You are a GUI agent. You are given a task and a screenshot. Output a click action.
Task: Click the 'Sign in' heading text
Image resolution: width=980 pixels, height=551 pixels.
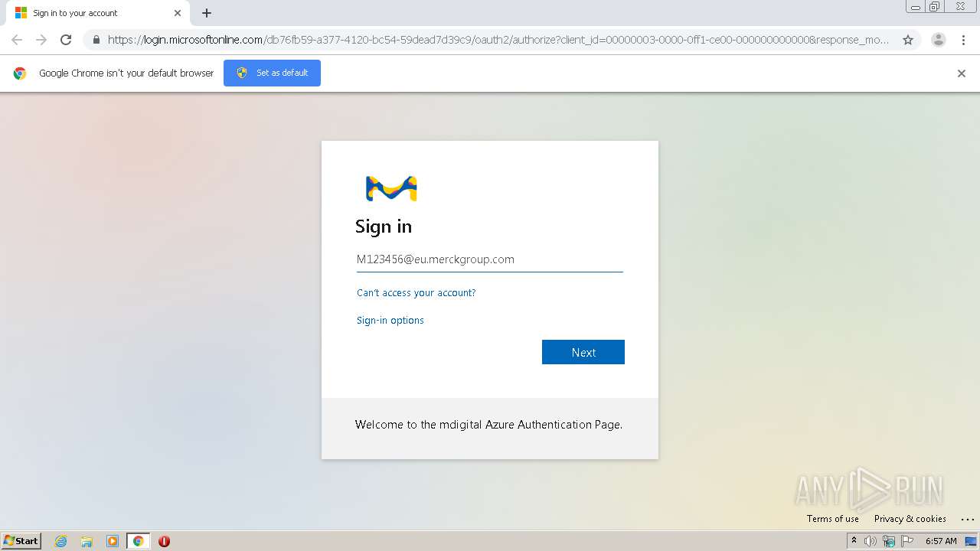tap(384, 227)
